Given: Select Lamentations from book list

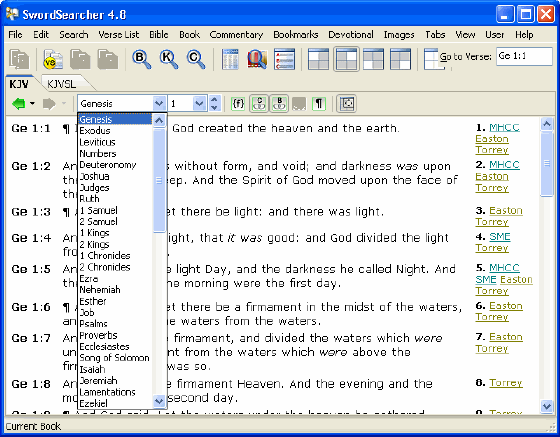Looking at the screenshot, I should point(107,392).
